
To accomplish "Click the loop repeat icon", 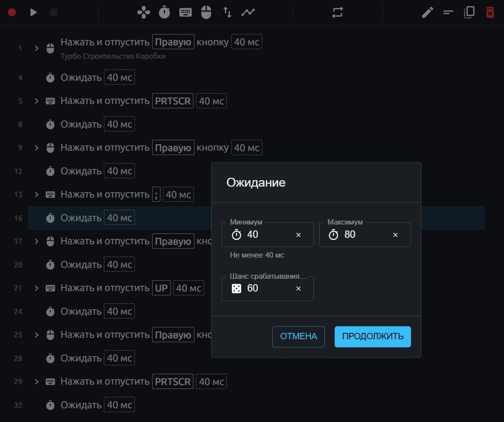I will coord(338,12).
